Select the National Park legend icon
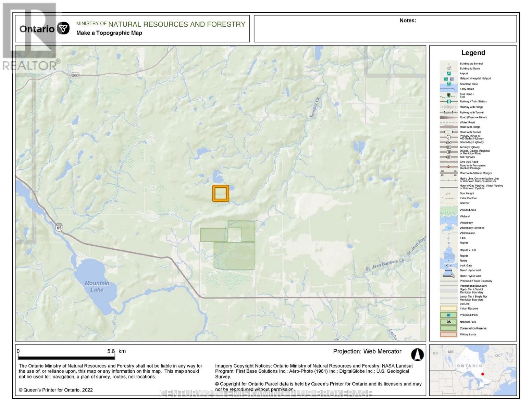 [449, 322]
